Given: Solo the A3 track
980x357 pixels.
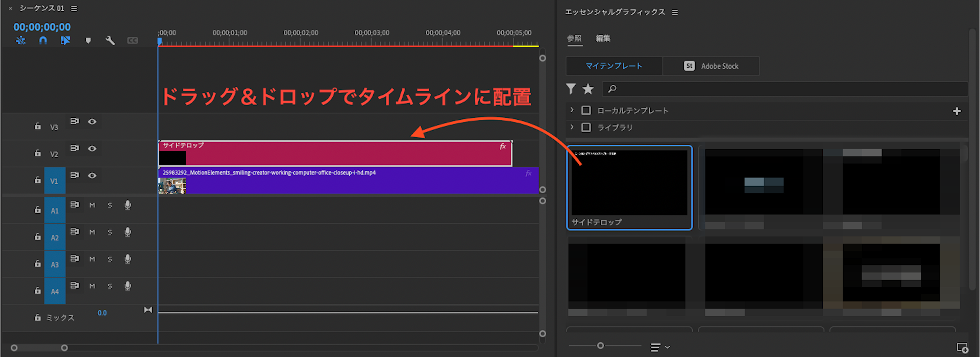Looking at the screenshot, I should 110,259.
